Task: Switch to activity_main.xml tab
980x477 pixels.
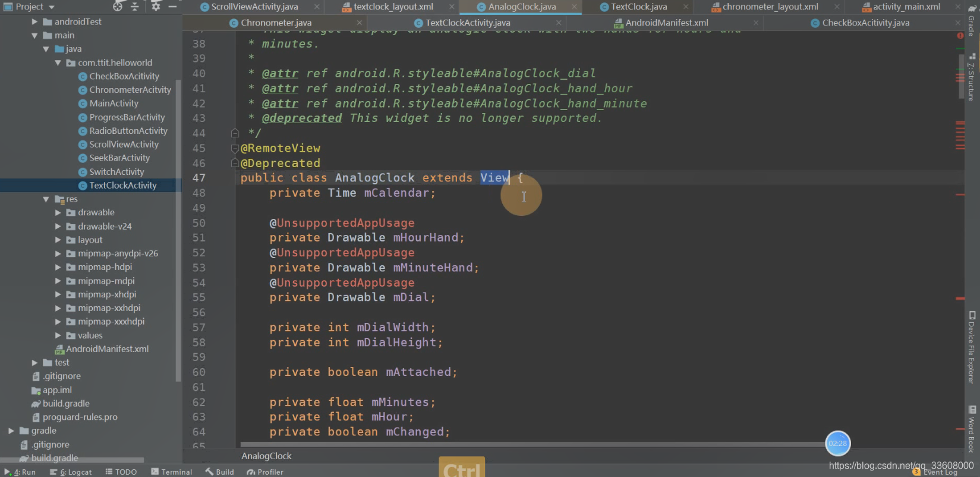Action: point(906,7)
